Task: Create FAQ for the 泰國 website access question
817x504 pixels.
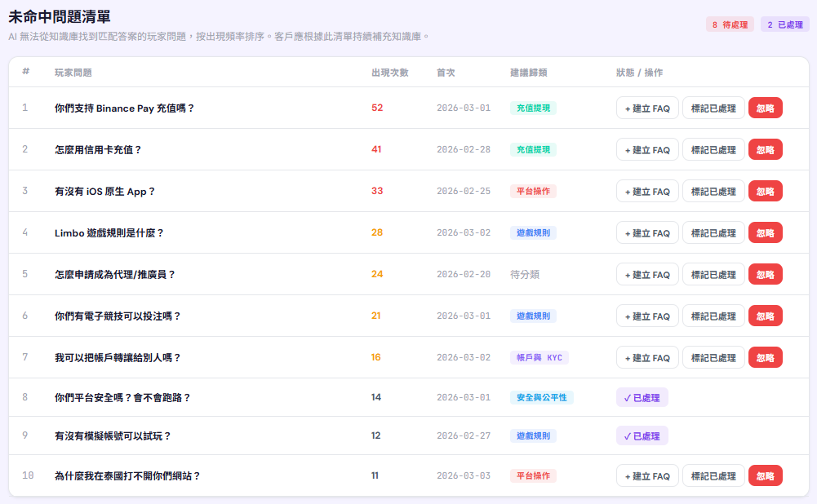Action: pyautogui.click(x=647, y=475)
